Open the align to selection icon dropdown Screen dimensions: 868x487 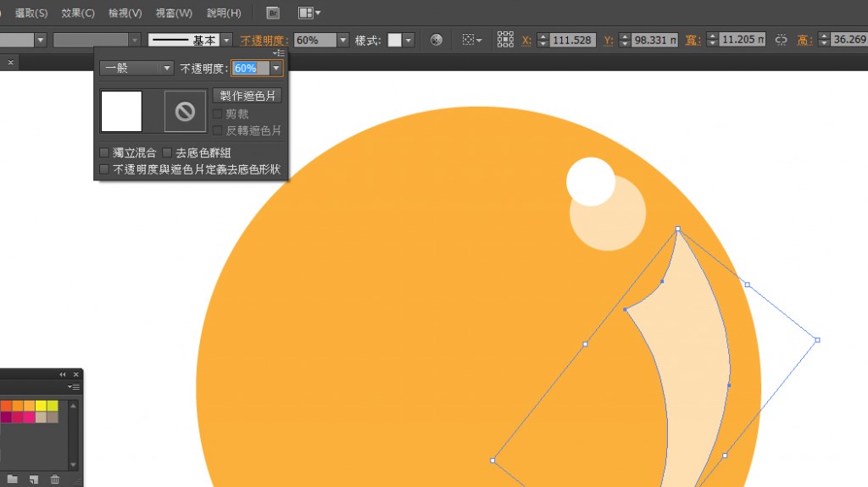[471, 40]
